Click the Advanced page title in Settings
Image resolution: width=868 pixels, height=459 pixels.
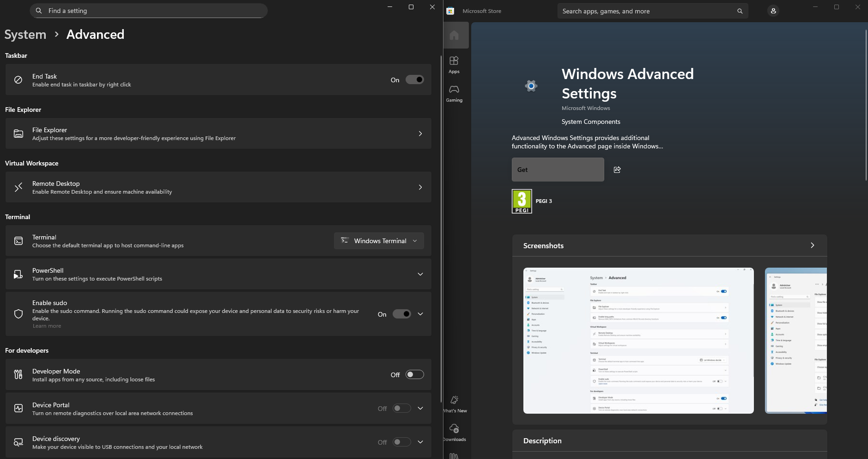click(x=95, y=35)
